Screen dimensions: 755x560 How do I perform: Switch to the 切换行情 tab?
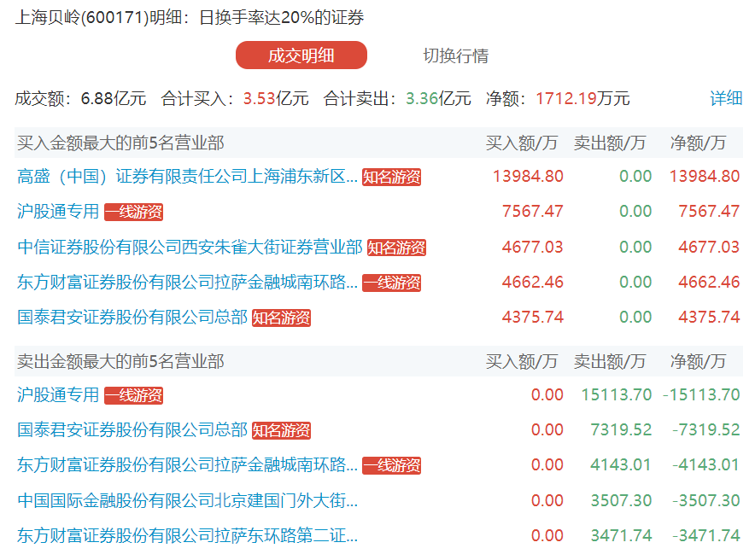456,55
